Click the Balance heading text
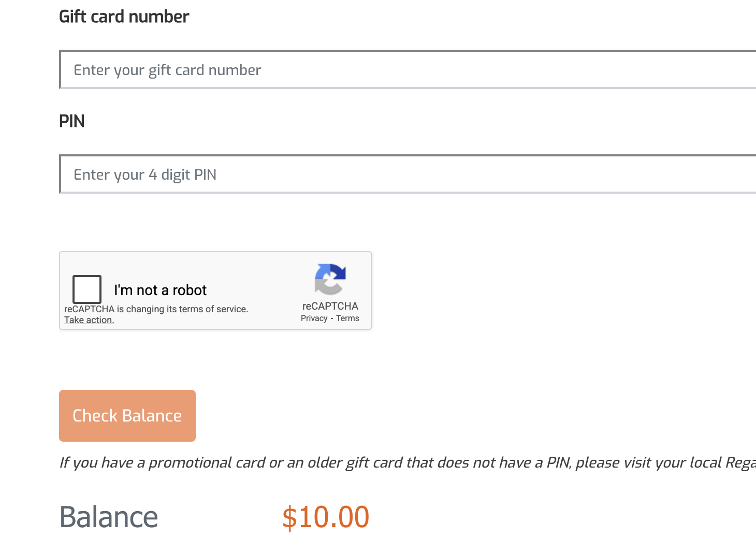Viewport: 756px width, 552px height. (x=109, y=517)
